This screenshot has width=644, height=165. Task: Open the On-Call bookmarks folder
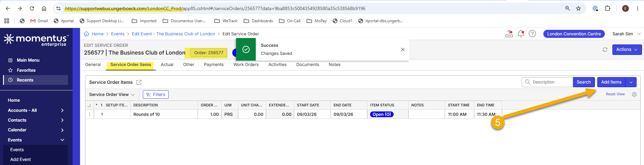click(289, 21)
